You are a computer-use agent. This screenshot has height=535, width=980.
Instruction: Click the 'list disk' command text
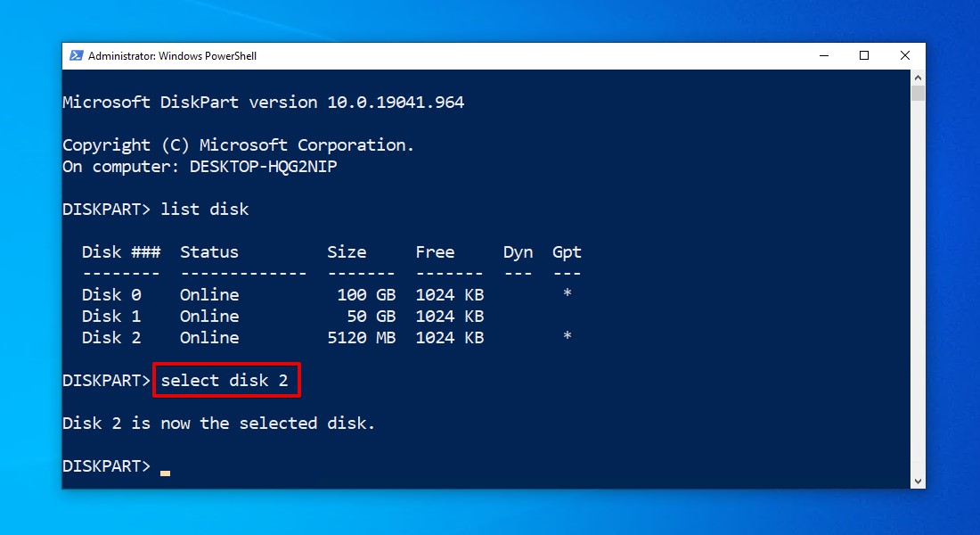click(x=205, y=209)
